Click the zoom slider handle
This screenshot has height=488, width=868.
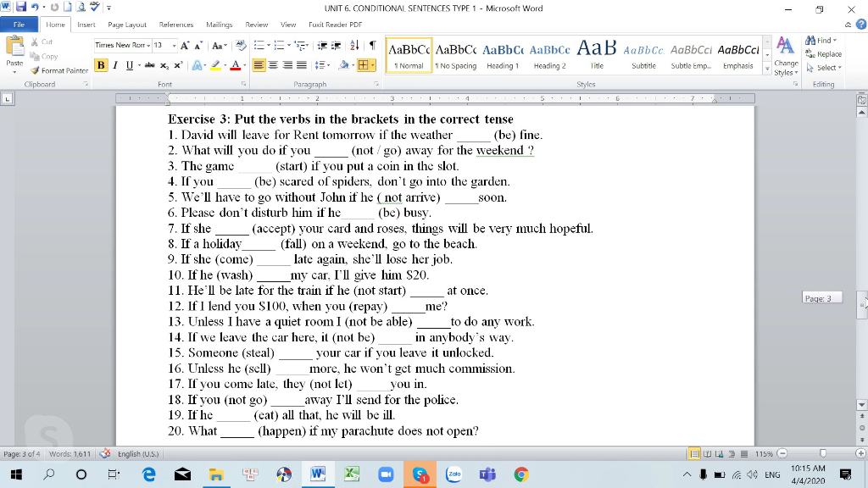tap(823, 454)
